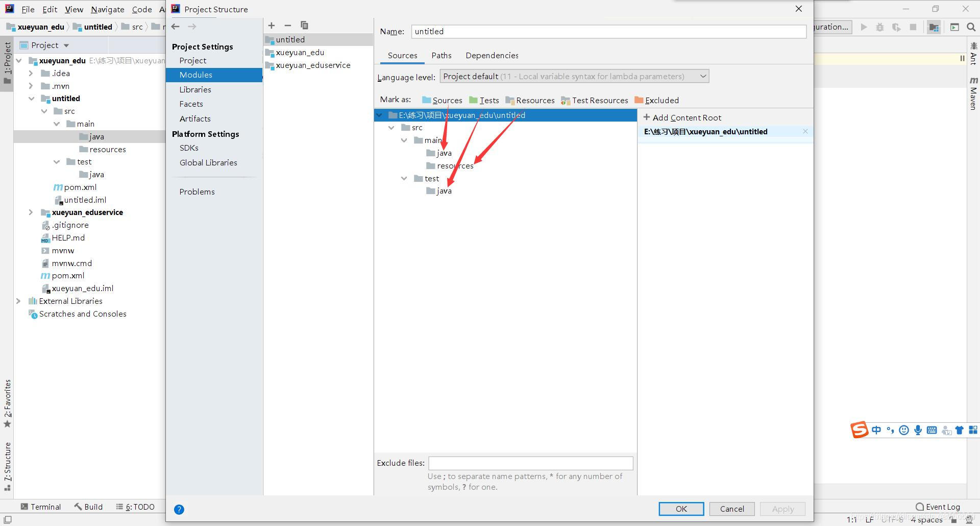Click the OK button
Viewport: 980px width, 526px height.
click(x=681, y=509)
